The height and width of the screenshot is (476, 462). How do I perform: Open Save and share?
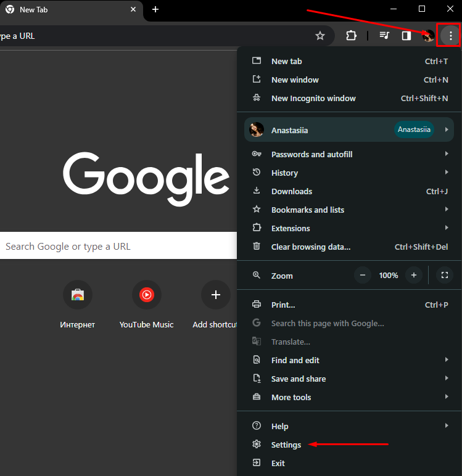[349, 379]
